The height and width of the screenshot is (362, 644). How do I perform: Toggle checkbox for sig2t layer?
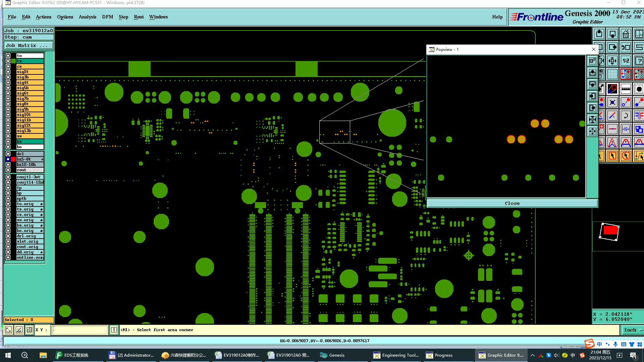(x=8, y=72)
